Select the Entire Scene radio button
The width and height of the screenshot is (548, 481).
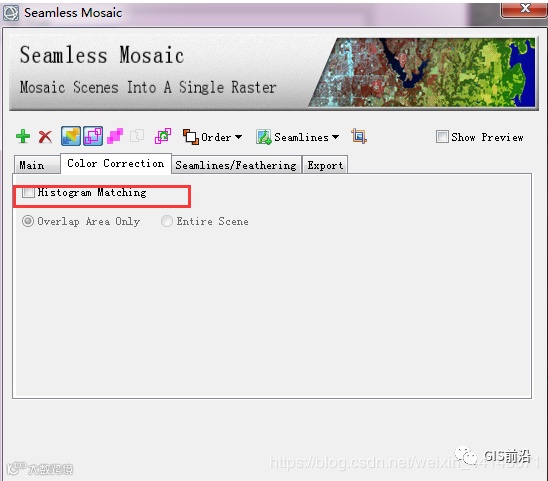click(167, 221)
